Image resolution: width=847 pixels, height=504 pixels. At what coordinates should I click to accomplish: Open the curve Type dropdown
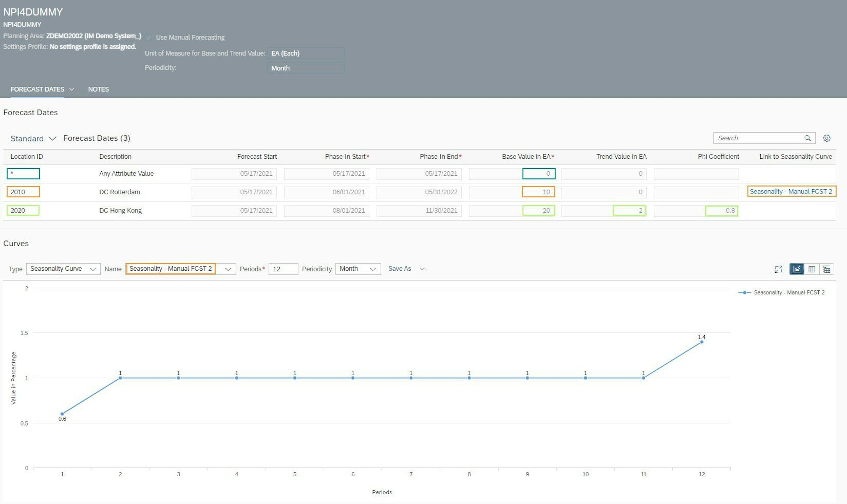click(x=63, y=269)
